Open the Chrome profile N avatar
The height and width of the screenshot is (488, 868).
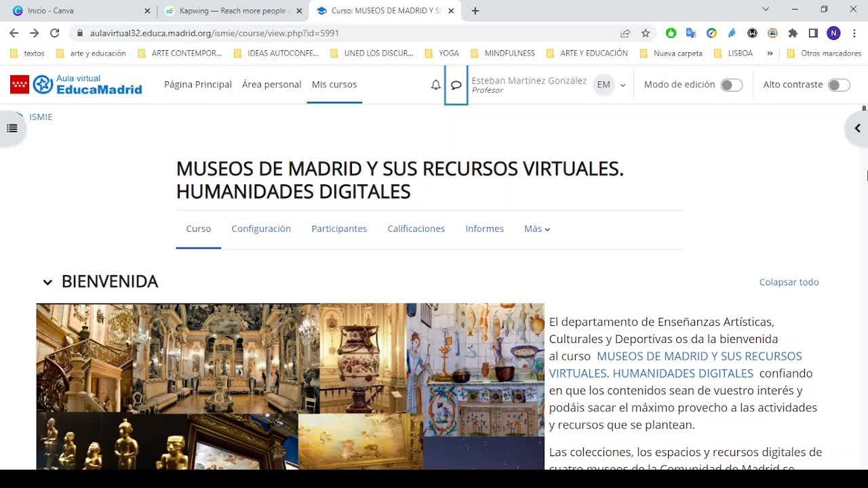833,33
